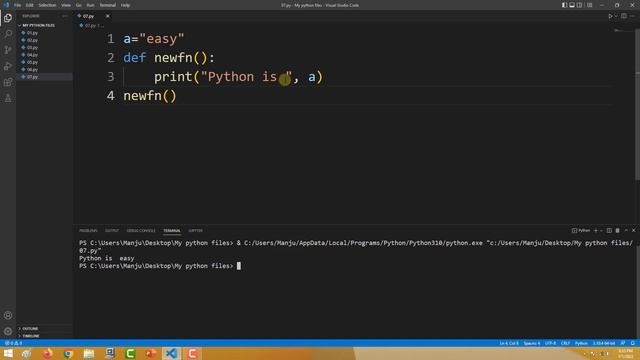Change the UTF-8 encoding

(551, 343)
